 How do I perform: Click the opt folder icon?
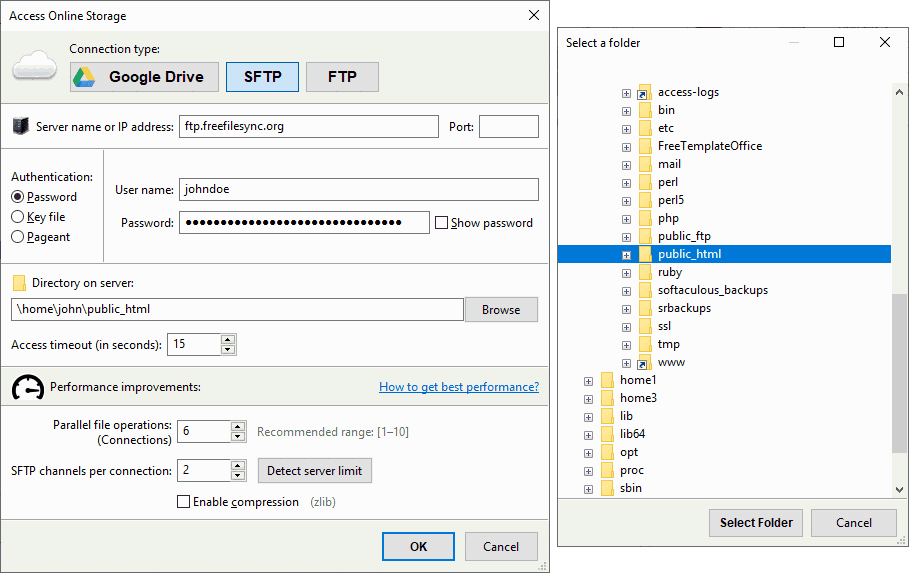608,452
